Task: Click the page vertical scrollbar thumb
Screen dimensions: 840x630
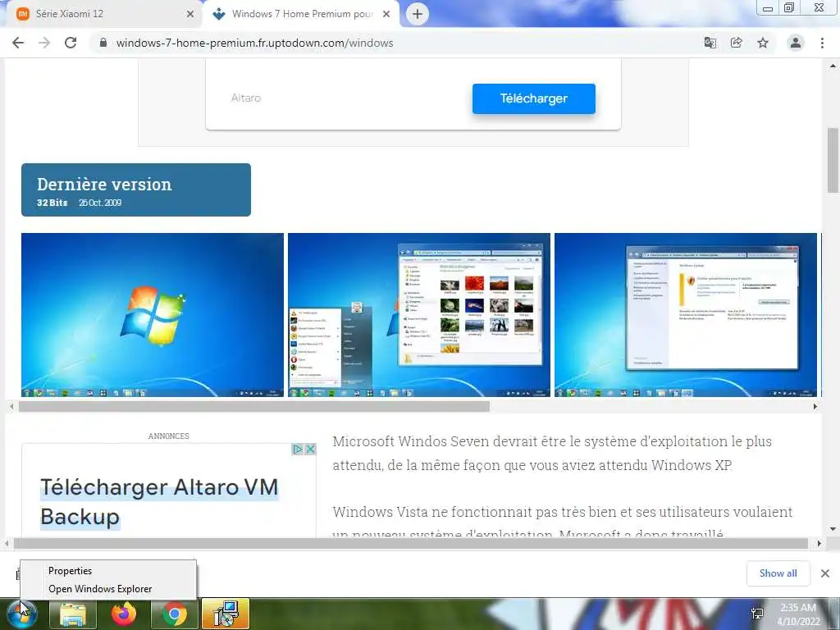Action: [x=833, y=160]
